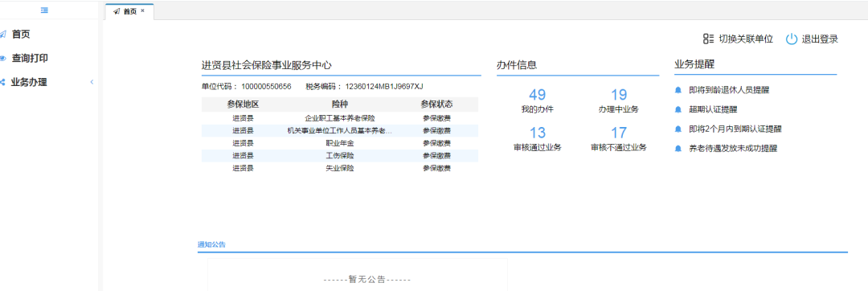
Task: Click the bell icon for 即将2个月内到期认证提醒
Action: pyautogui.click(x=678, y=129)
